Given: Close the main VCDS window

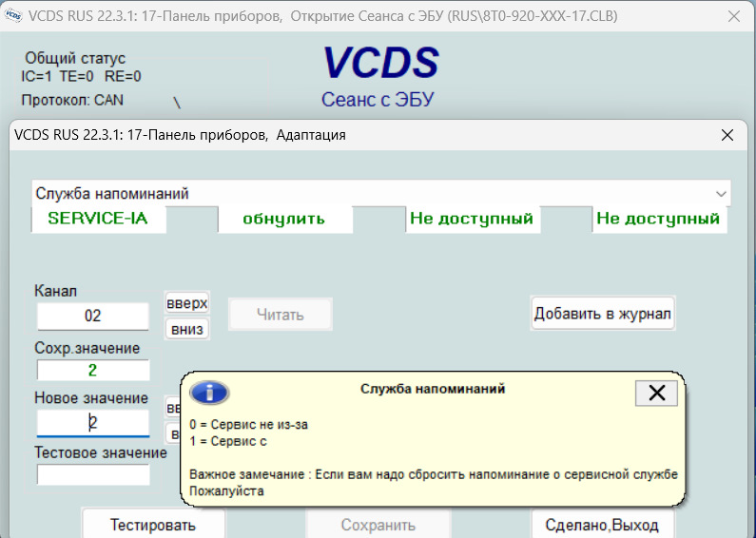Looking at the screenshot, I should (x=734, y=16).
